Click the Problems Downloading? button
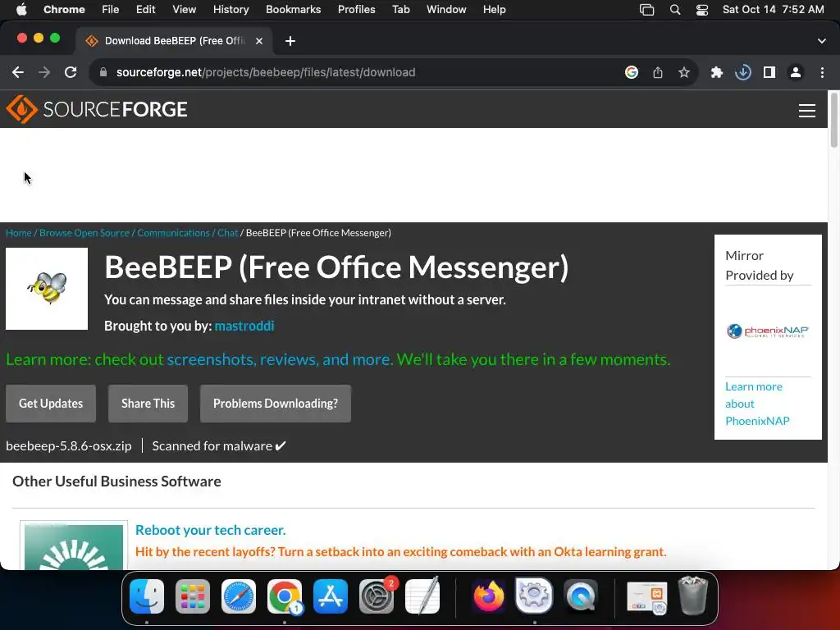840x630 pixels. pos(276,404)
